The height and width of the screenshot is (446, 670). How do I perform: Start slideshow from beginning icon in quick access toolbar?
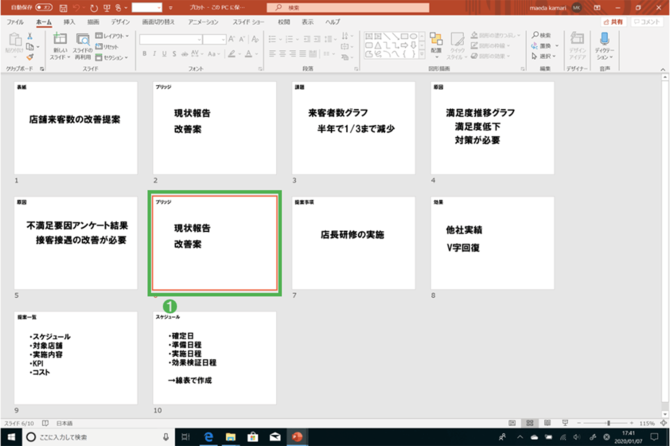pyautogui.click(x=107, y=8)
